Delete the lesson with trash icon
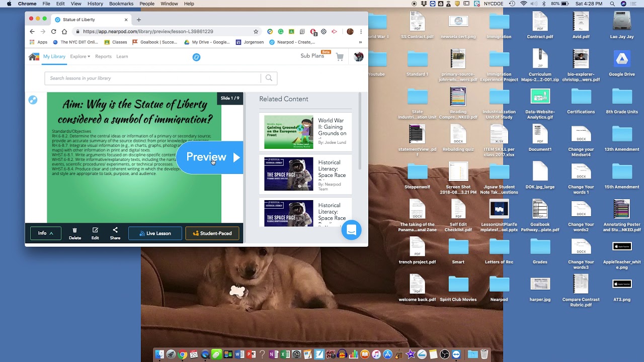The width and height of the screenshot is (644, 362). (x=75, y=233)
